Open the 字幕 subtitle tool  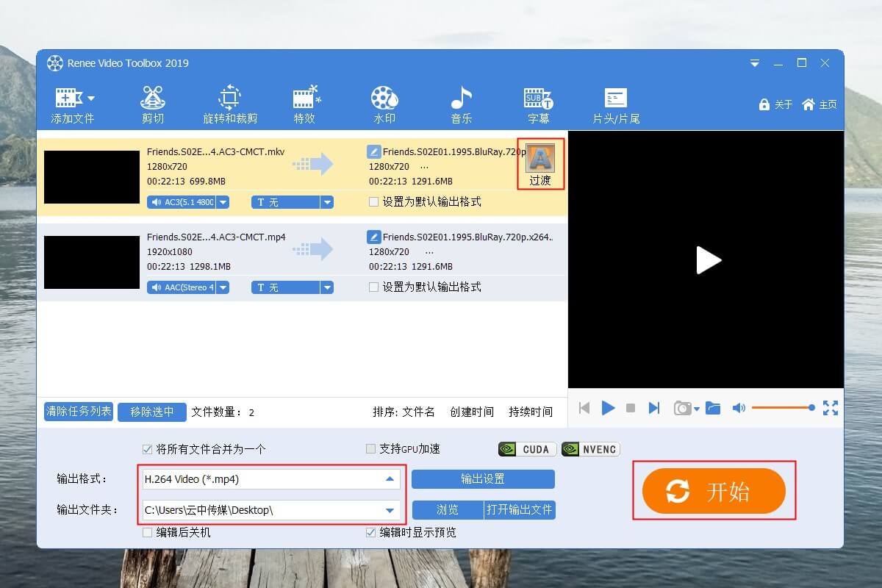[538, 106]
